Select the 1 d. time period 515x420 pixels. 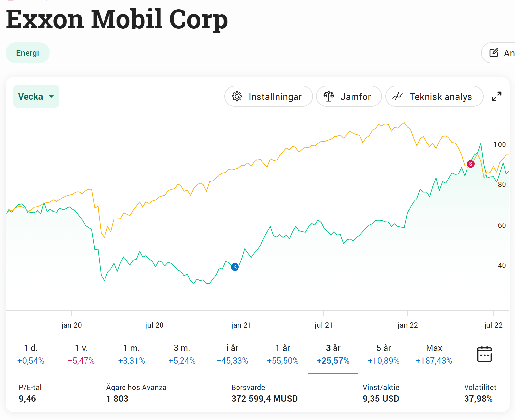(31, 354)
